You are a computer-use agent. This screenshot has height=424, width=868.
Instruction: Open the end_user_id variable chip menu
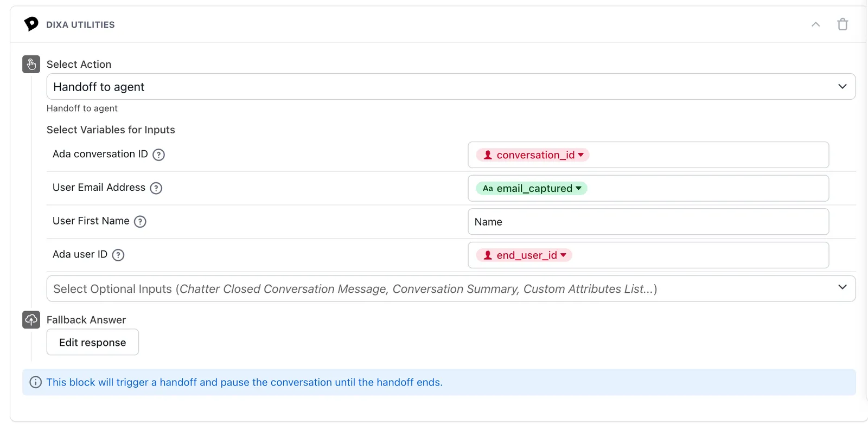click(x=524, y=255)
